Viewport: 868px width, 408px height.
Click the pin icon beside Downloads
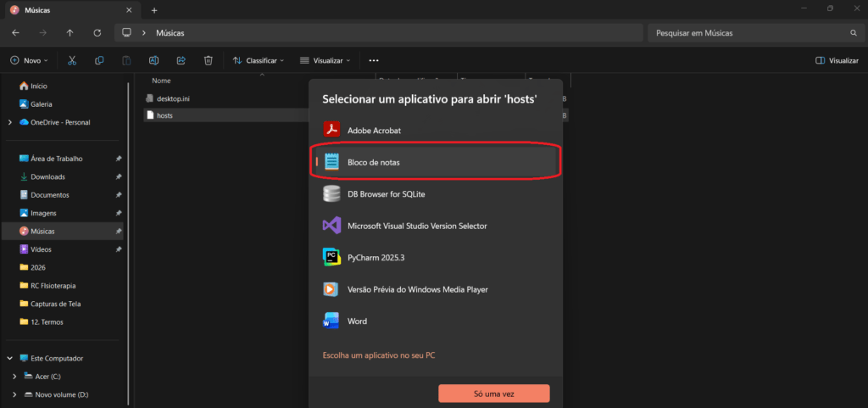coord(119,177)
